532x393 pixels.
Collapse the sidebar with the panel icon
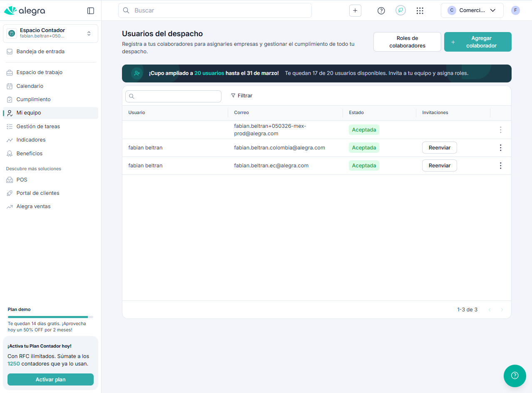coord(90,11)
